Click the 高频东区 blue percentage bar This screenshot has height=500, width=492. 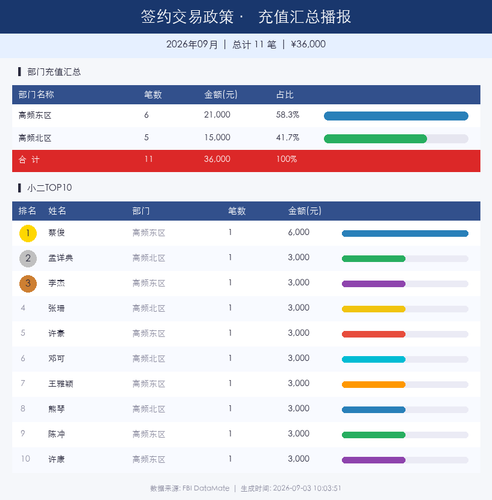tap(396, 116)
